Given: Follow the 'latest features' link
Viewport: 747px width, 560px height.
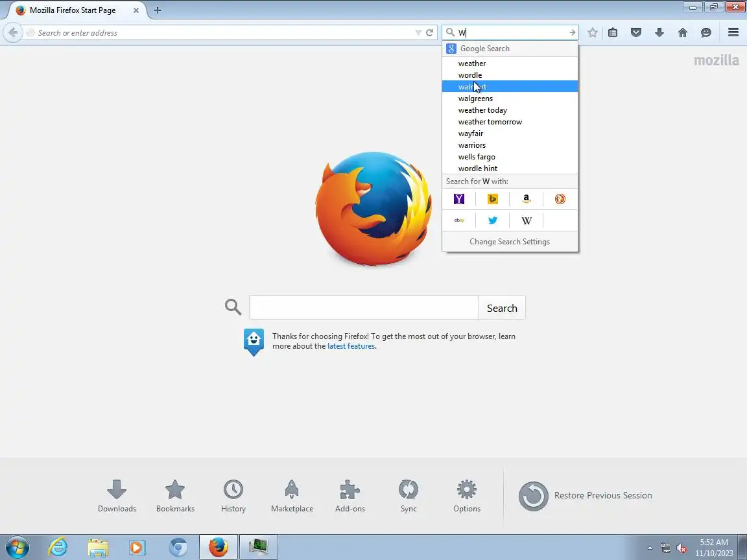Looking at the screenshot, I should pos(351,346).
